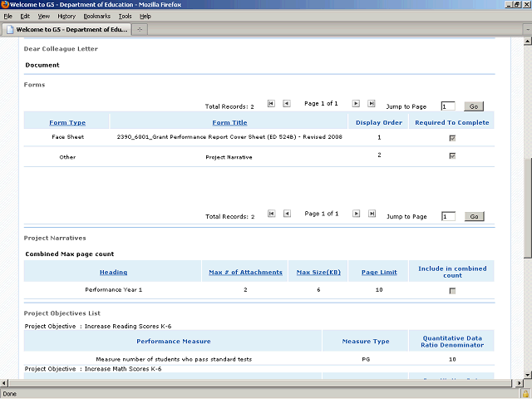Open the Bookmarks menu
This screenshot has width=532, height=399.
click(96, 16)
